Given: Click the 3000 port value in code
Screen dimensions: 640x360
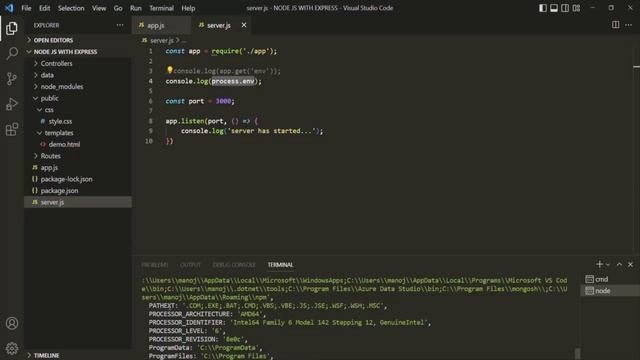Looking at the screenshot, I should click(223, 101).
